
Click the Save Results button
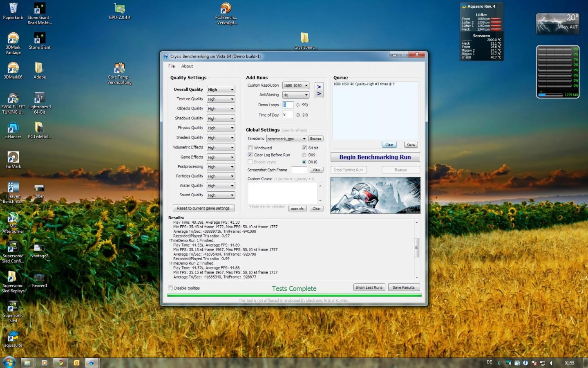click(404, 287)
